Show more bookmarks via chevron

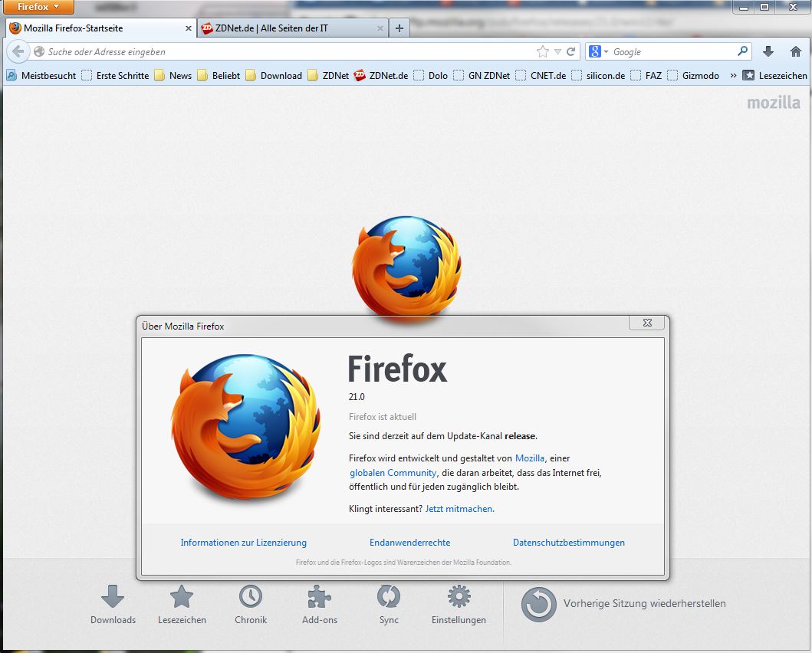click(733, 76)
